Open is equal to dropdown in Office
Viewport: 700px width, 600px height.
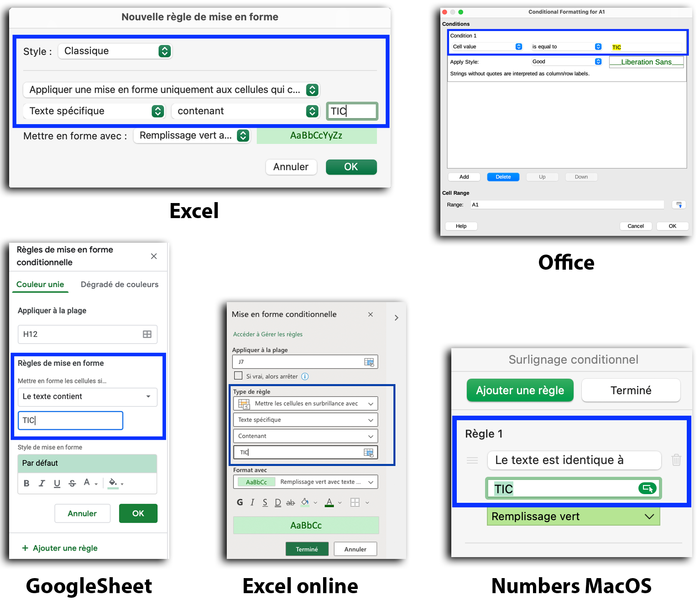tap(566, 47)
